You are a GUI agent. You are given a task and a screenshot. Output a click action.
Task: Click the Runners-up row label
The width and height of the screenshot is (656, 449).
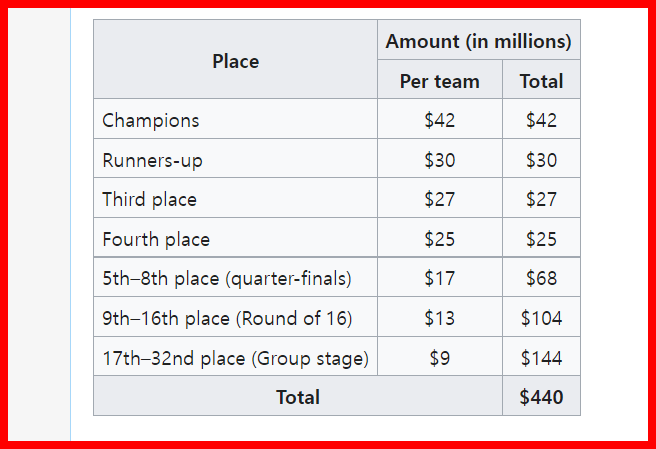click(152, 160)
